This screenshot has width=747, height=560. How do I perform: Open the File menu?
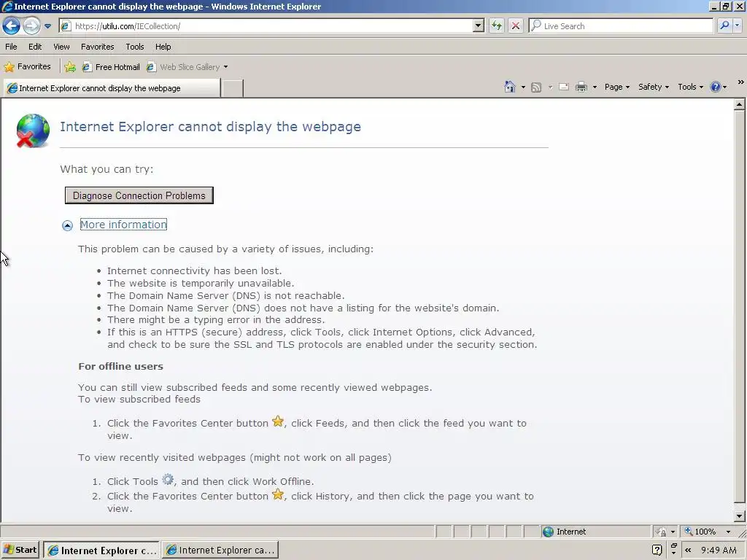[11, 47]
